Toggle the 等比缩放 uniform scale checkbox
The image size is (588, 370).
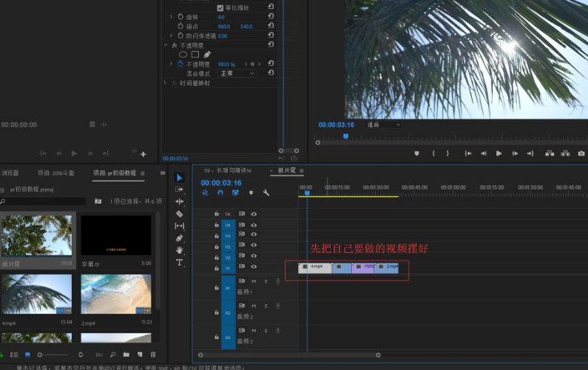point(220,8)
